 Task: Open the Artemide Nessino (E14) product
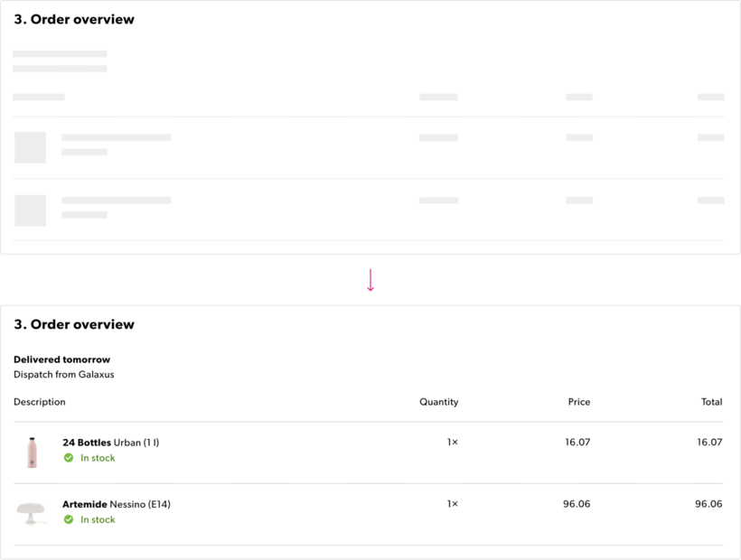point(116,504)
